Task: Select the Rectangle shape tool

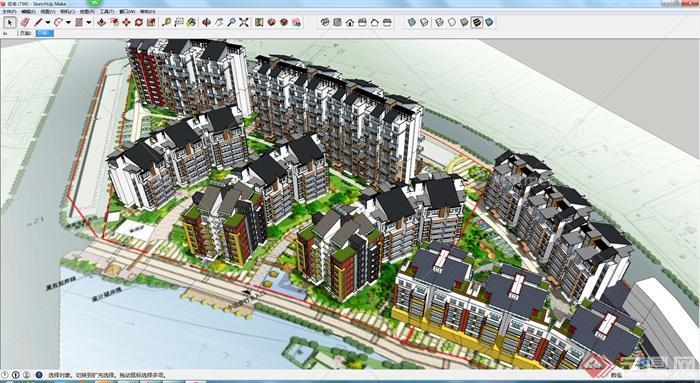Action: click(x=79, y=22)
